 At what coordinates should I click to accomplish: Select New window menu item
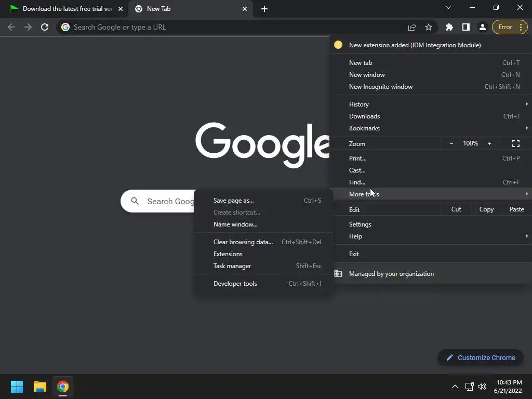pyautogui.click(x=431, y=75)
